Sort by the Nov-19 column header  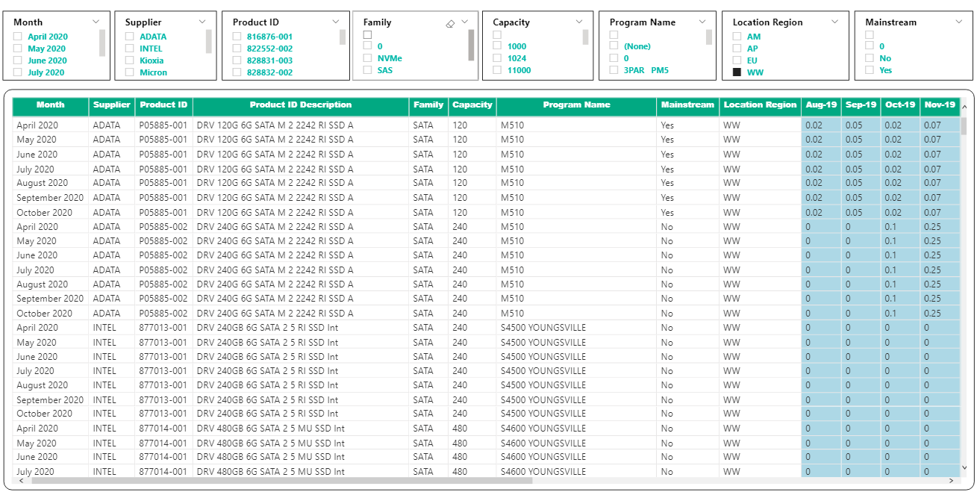click(x=940, y=106)
